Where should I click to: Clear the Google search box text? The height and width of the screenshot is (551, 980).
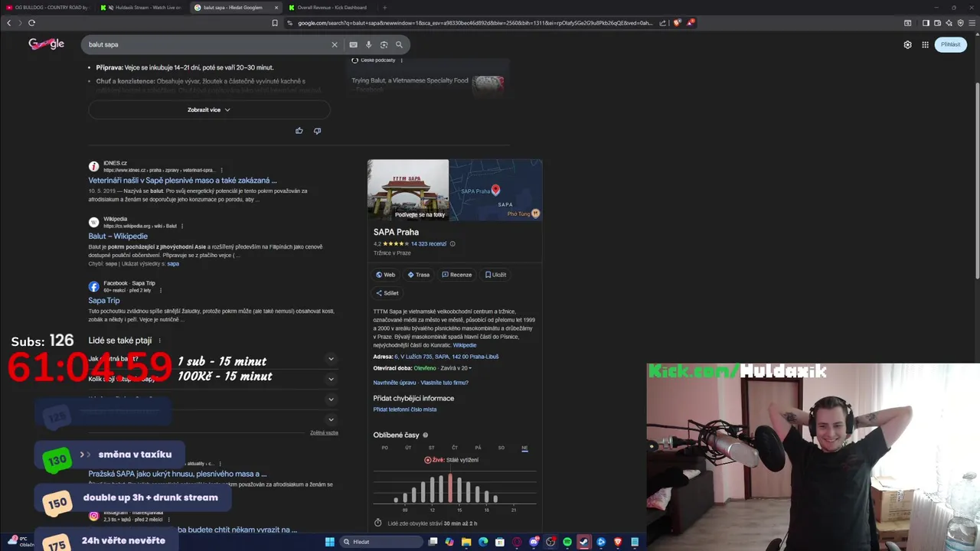(334, 44)
